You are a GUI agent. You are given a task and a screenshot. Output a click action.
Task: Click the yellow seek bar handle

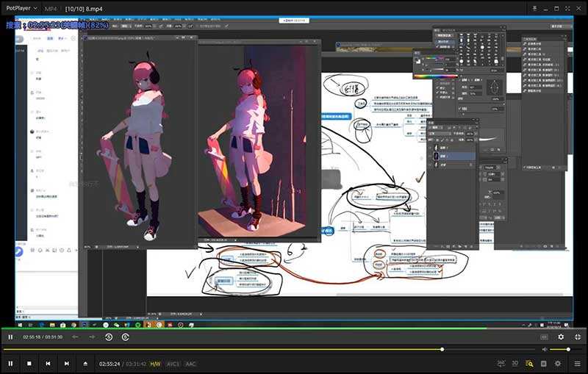point(442,350)
